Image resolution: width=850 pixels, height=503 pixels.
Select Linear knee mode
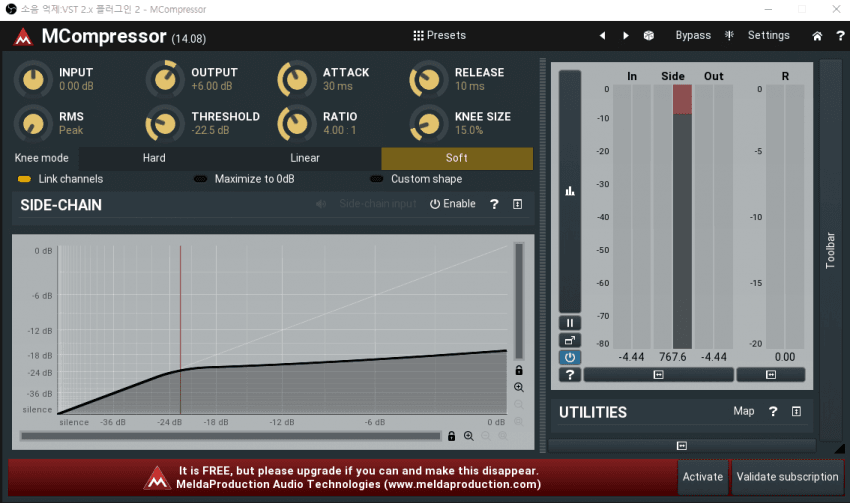click(x=305, y=158)
